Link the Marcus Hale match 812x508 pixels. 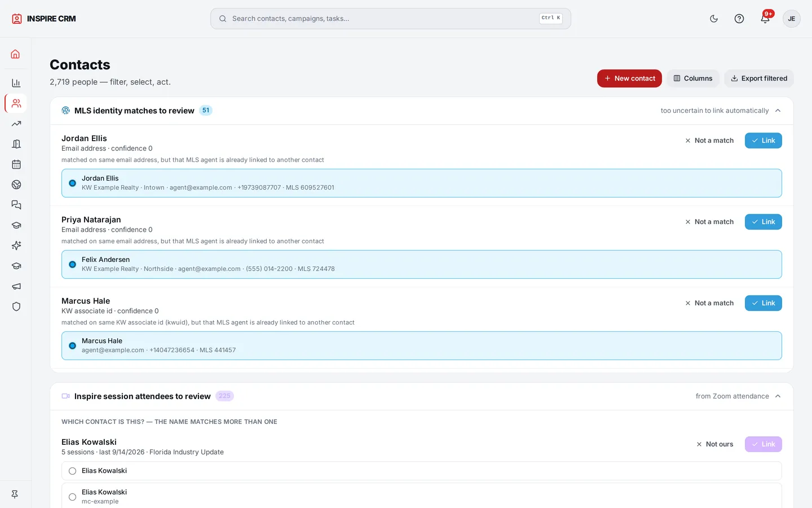click(764, 303)
